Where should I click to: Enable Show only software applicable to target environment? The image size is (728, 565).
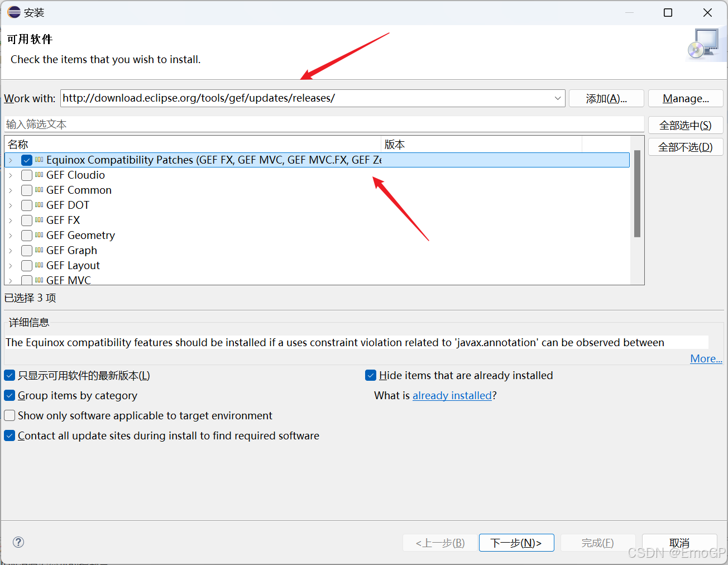tap(9, 415)
